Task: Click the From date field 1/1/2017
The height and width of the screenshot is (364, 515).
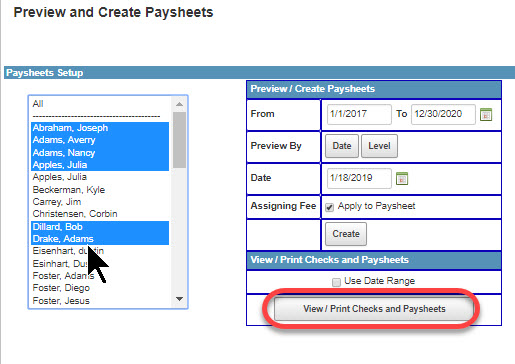Action: tap(359, 114)
